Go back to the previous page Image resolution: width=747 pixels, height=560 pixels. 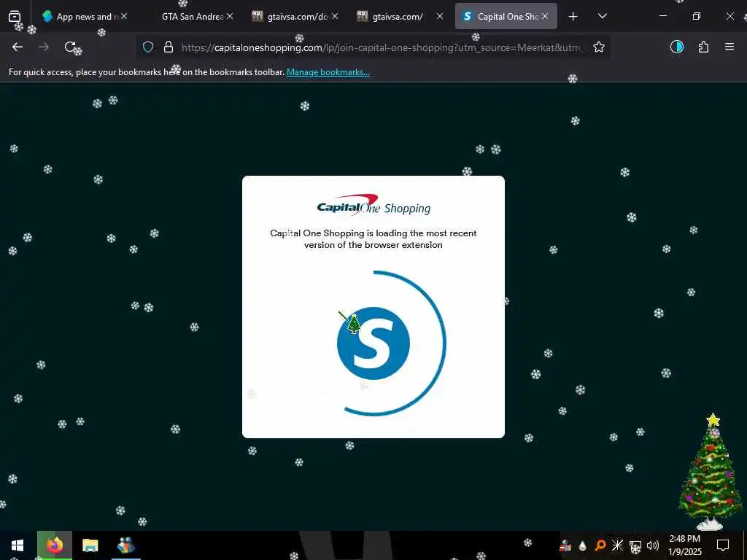18,47
